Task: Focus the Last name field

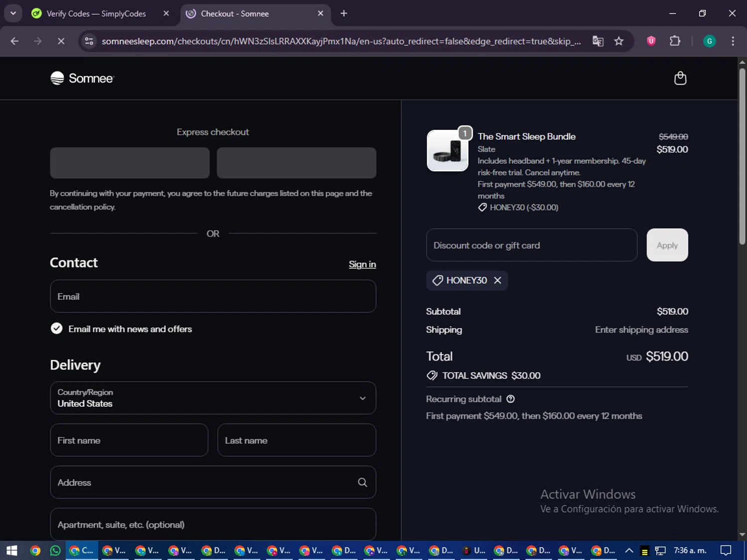Action: [x=297, y=440]
